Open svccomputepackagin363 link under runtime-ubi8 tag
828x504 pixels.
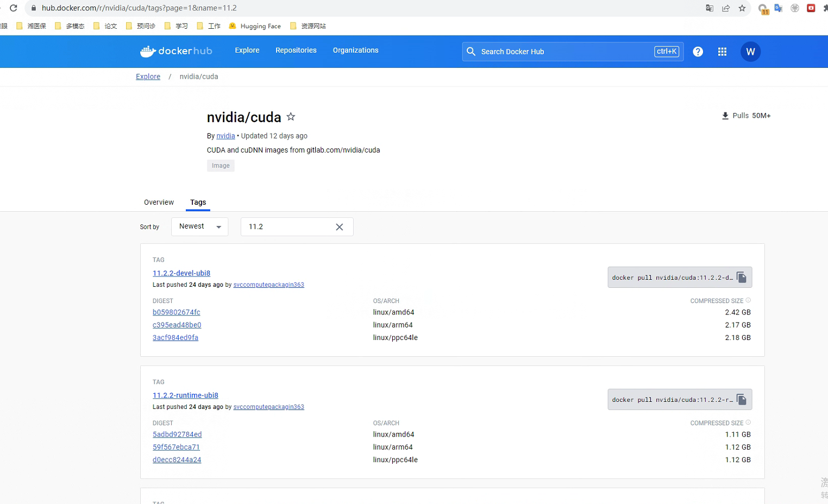point(268,407)
